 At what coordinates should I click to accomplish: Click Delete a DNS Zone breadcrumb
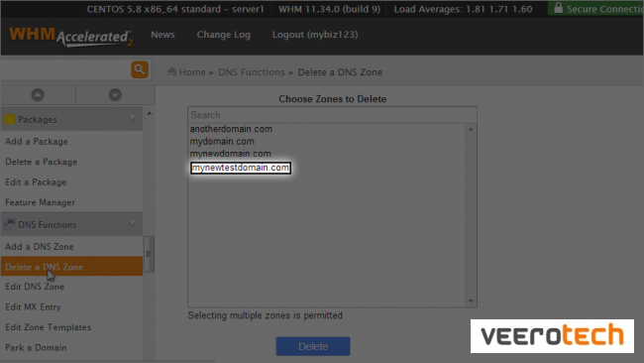click(340, 72)
